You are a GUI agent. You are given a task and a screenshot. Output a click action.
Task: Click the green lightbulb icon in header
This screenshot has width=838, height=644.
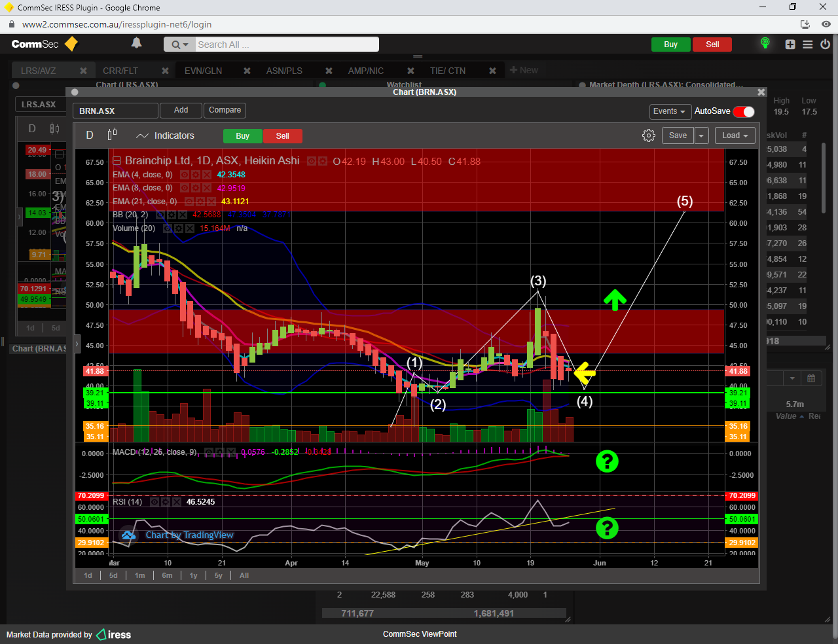point(765,43)
